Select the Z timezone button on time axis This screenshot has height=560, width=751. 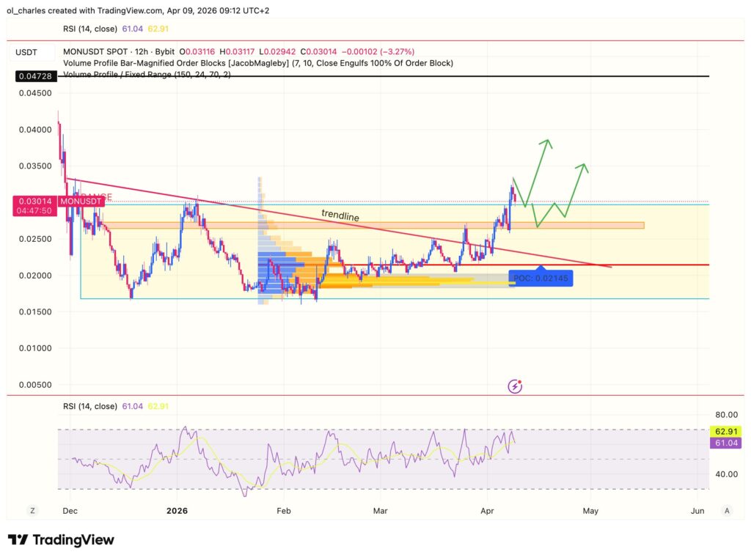[31, 510]
